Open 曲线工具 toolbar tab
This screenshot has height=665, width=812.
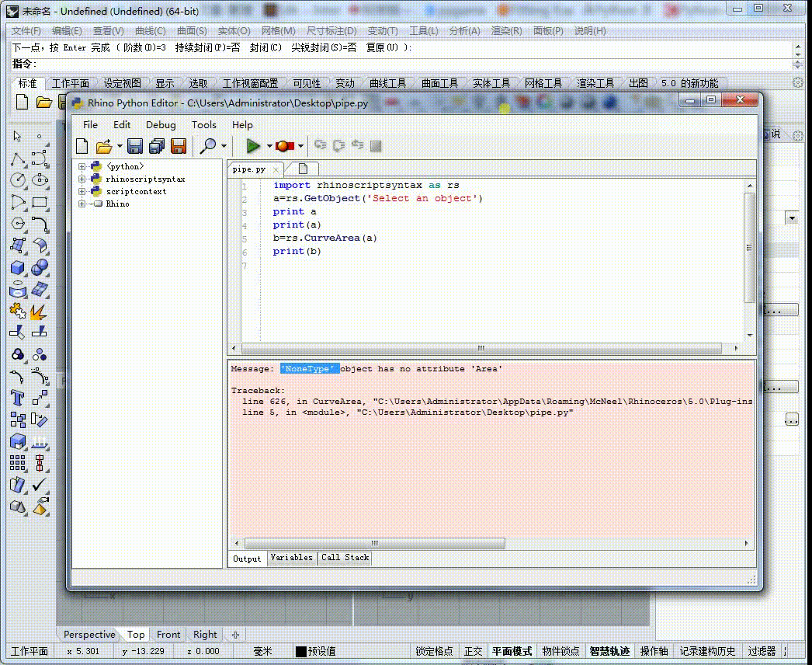point(387,83)
